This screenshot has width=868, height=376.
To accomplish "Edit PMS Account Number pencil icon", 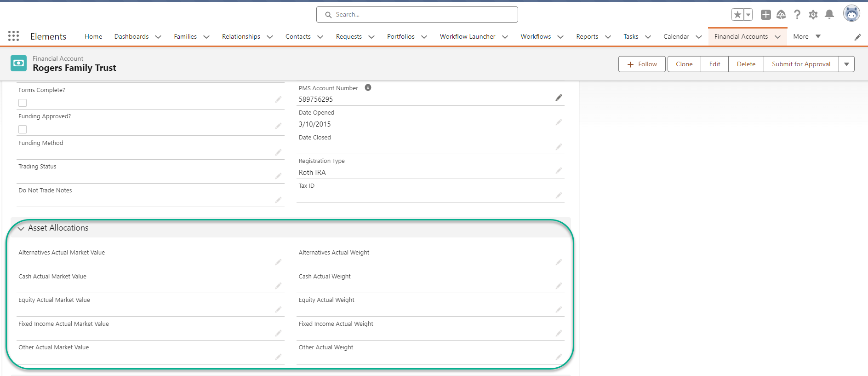I will 559,98.
